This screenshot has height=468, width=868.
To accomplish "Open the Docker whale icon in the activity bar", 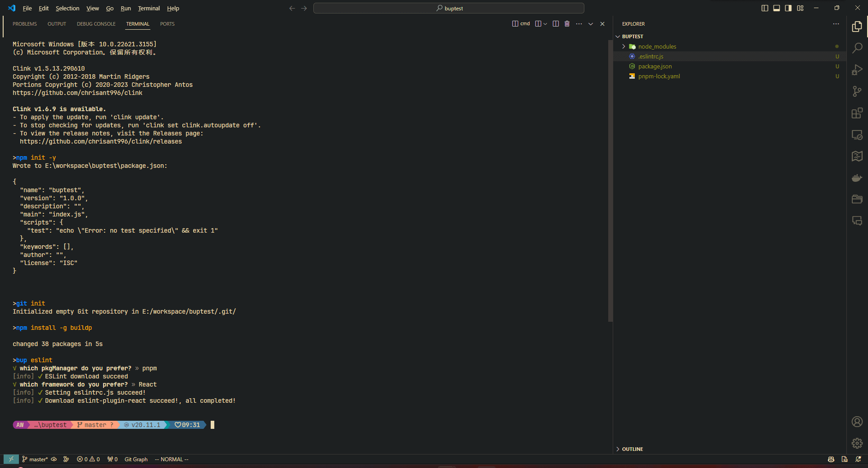I will click(857, 178).
